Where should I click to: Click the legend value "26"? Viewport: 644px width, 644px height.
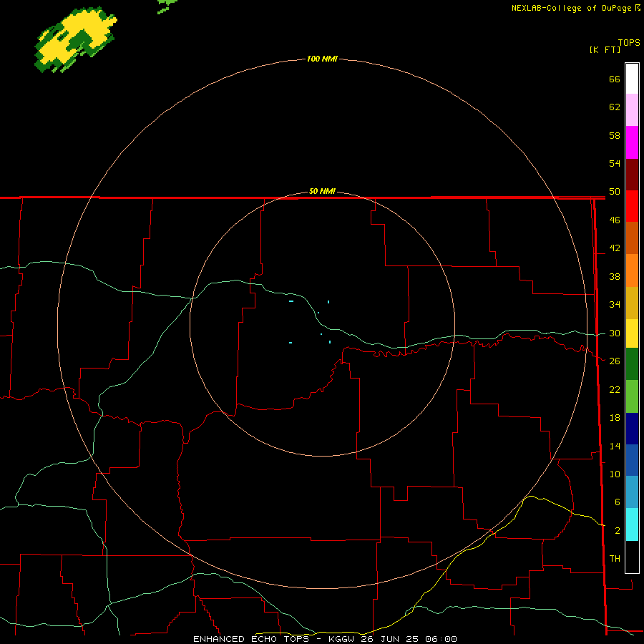point(615,361)
